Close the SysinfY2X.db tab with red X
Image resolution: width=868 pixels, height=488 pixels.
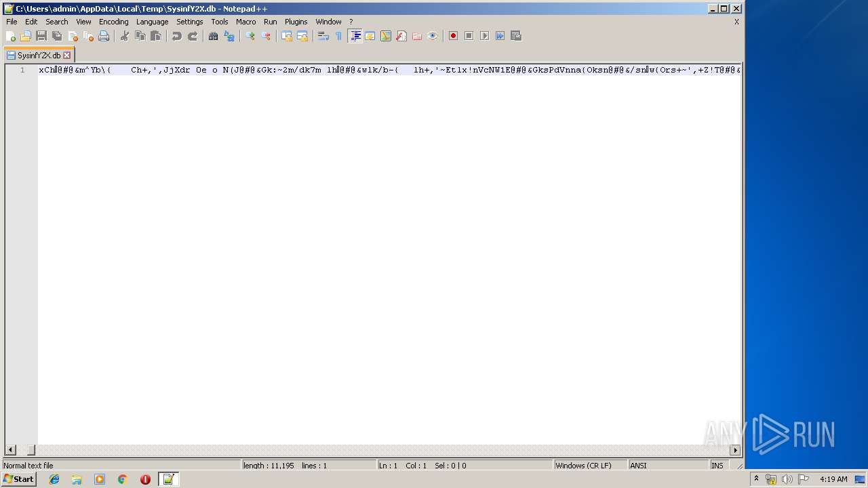pos(66,56)
